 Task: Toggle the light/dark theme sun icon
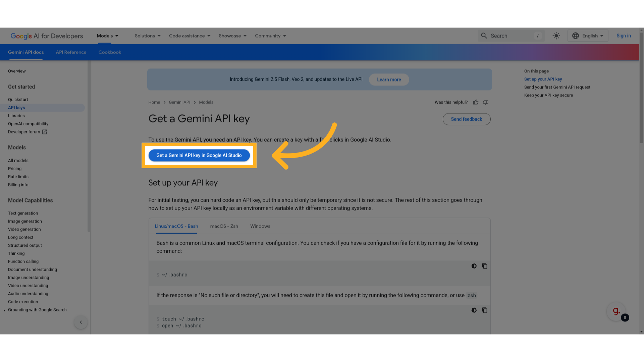coord(556,36)
